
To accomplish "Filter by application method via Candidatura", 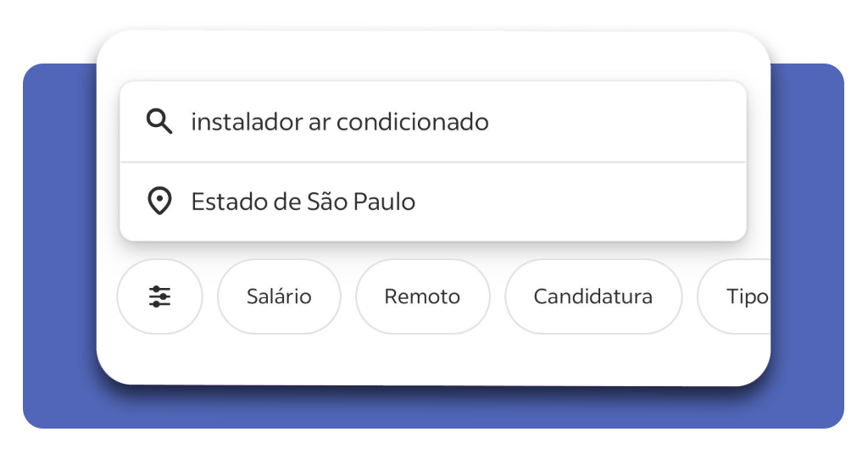I will [593, 296].
